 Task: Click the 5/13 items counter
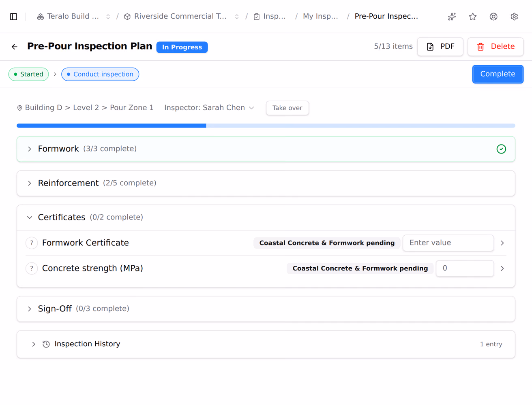393,47
